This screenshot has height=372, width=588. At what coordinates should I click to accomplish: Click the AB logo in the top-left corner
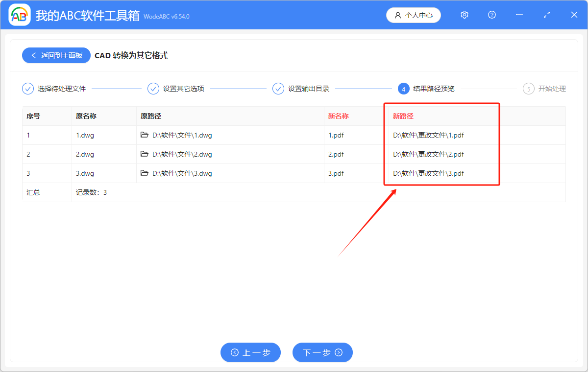point(19,15)
